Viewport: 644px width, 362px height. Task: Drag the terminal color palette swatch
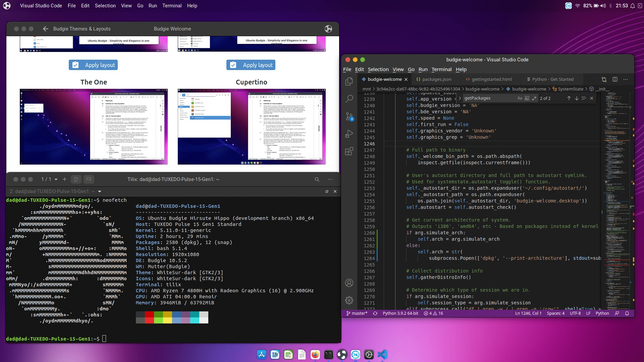click(172, 316)
